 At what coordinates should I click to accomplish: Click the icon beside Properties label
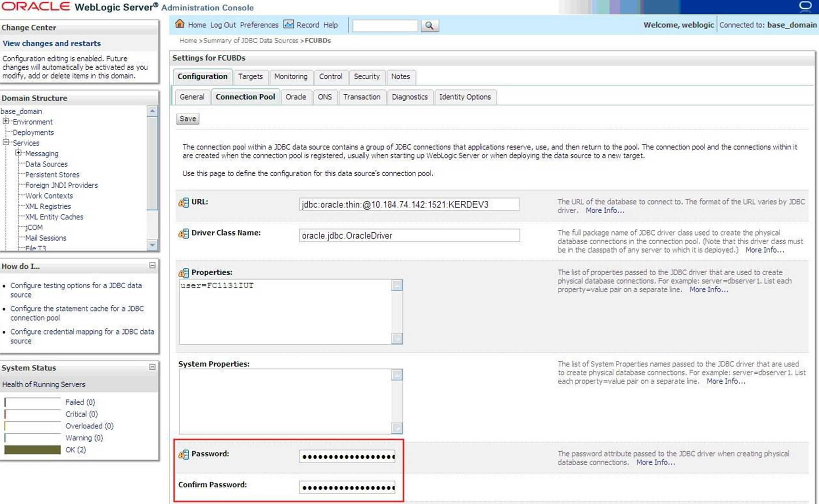coord(184,273)
